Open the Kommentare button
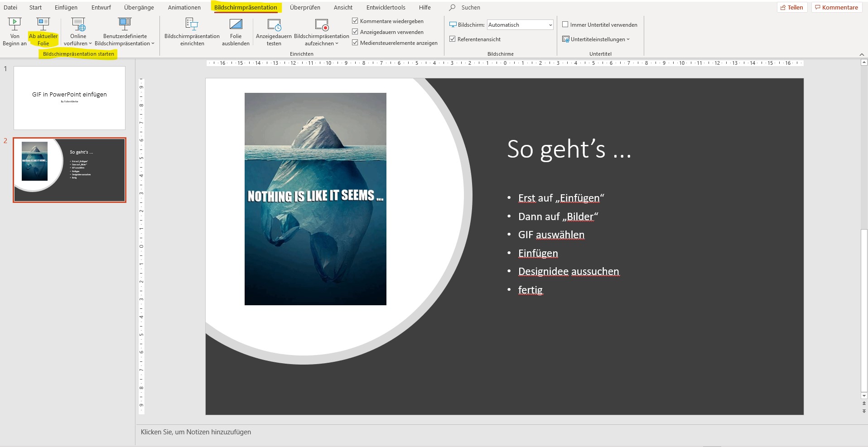This screenshot has height=447, width=868. pos(836,7)
